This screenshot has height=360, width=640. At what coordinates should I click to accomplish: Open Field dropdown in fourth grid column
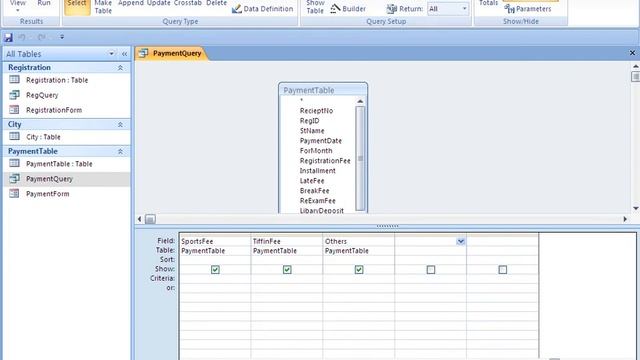[461, 241]
